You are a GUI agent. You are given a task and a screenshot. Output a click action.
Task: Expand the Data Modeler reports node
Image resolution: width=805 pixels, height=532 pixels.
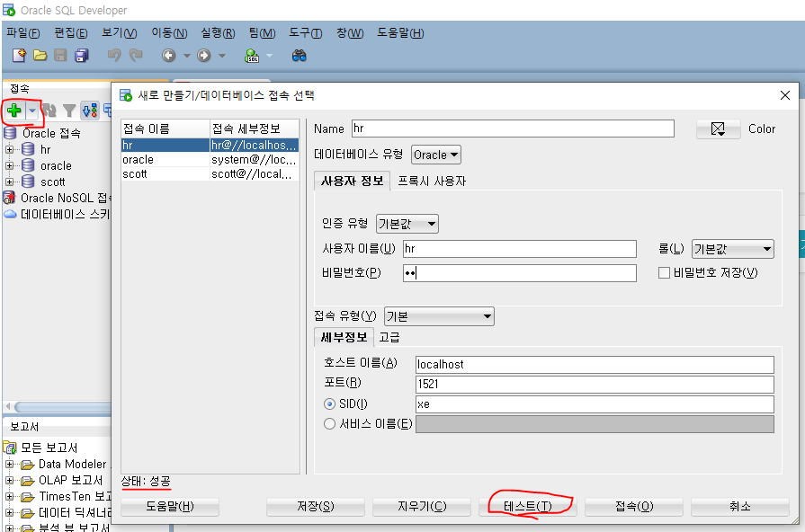[x=9, y=464]
